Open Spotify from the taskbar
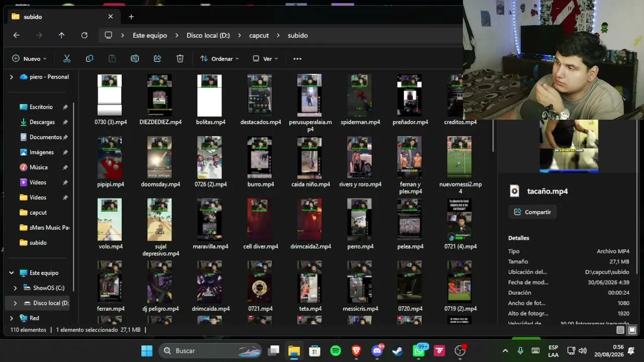This screenshot has height=362, width=644. (336, 350)
